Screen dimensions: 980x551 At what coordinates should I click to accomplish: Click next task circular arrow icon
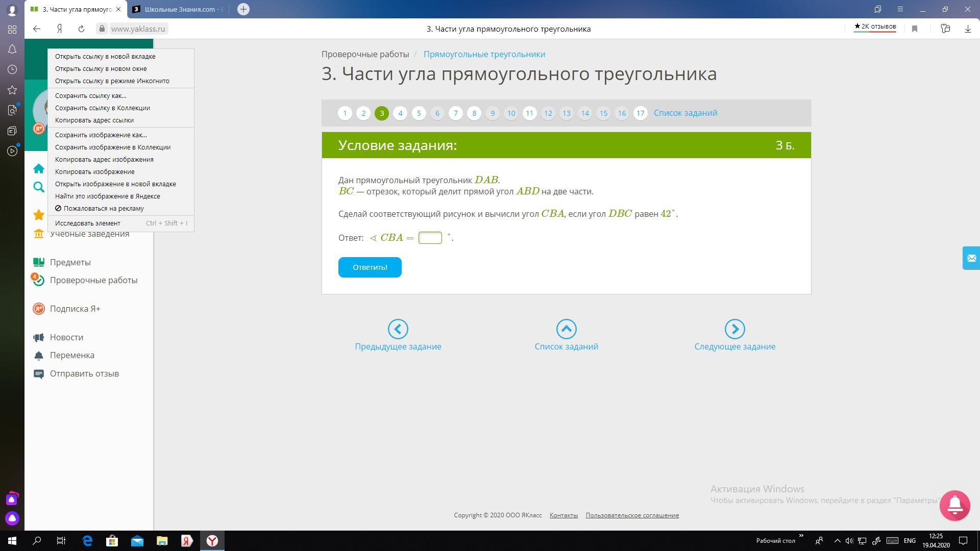(734, 329)
